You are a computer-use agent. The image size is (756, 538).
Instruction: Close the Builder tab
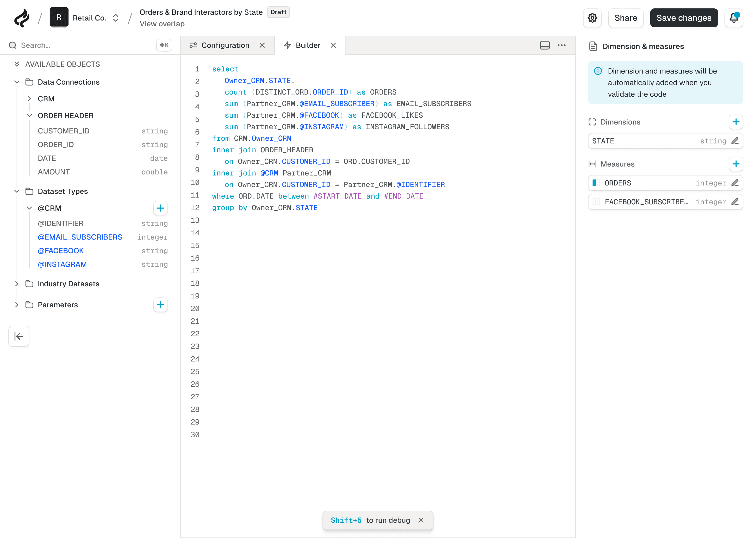333,45
